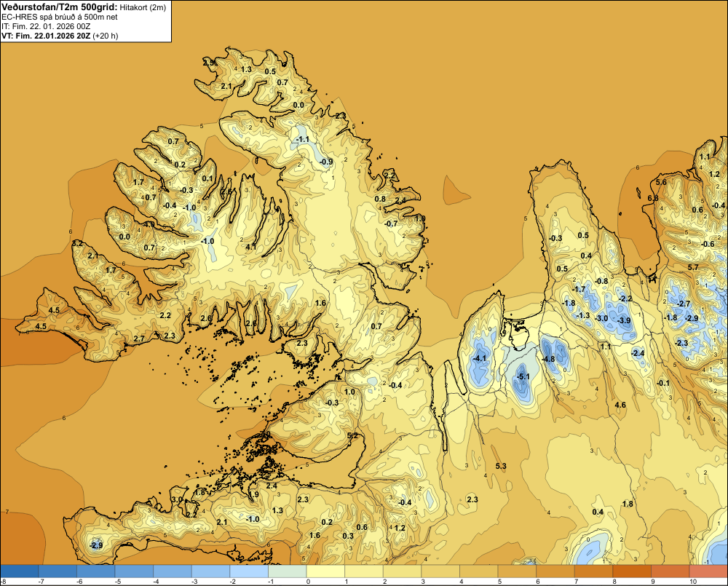
Task: Click the '-3.9' temperature value
Action: tap(624, 320)
